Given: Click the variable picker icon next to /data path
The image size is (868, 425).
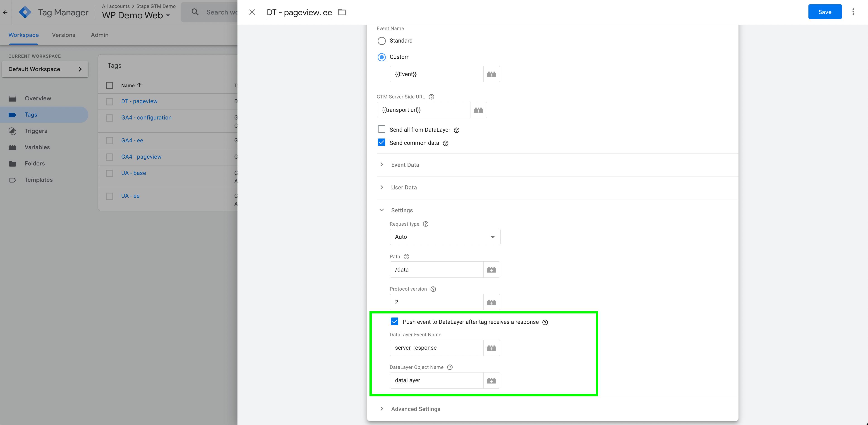Looking at the screenshot, I should coord(491,270).
